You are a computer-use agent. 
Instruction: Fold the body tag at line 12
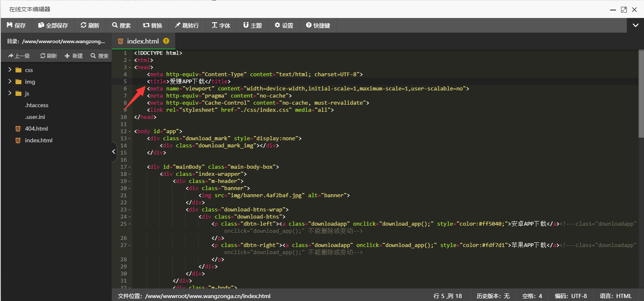point(130,131)
